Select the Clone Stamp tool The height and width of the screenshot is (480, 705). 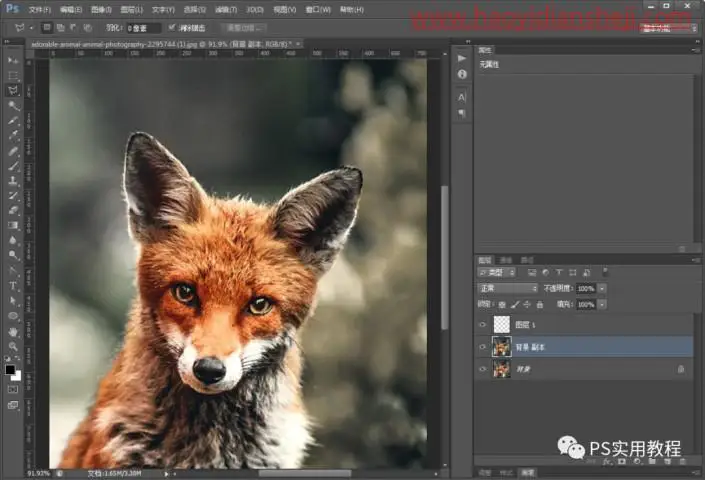point(13,181)
